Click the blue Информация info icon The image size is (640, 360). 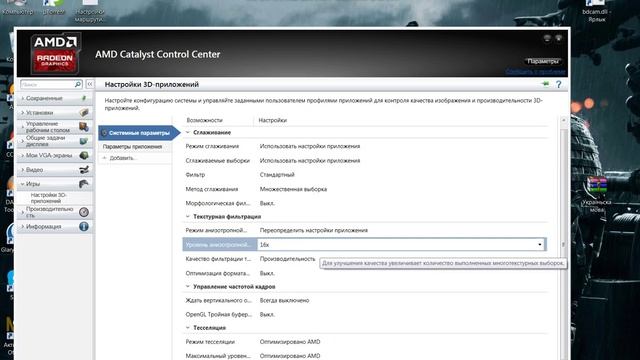pyautogui.click(x=84, y=226)
